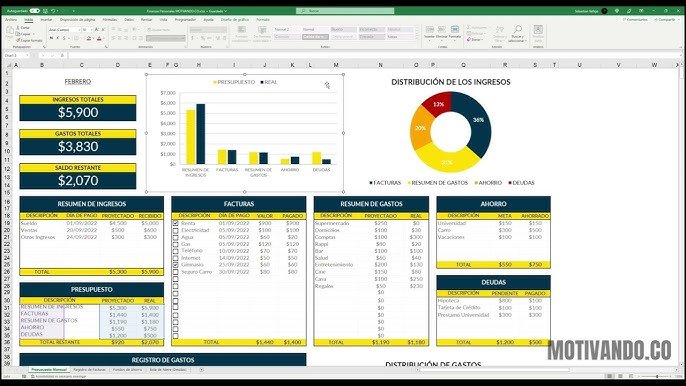Click the Cortar (cut) icon

point(18,28)
